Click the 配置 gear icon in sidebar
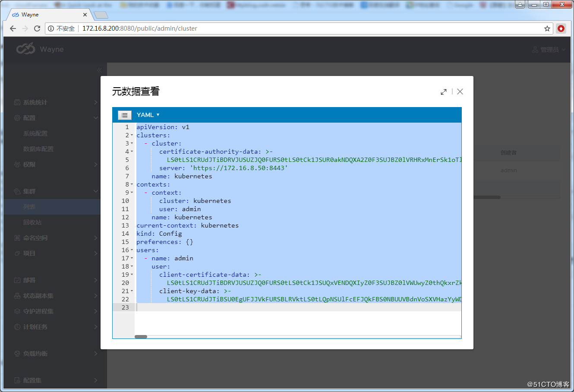 17,118
